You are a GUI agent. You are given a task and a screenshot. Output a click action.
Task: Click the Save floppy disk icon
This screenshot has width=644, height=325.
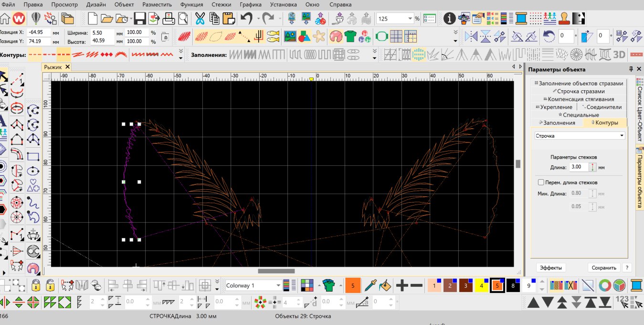click(140, 19)
